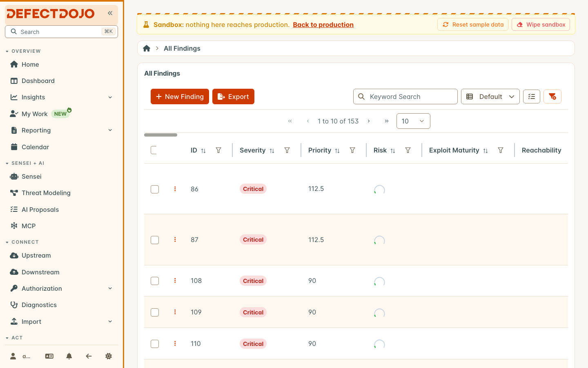The image size is (588, 368).
Task: Open the Risk column filter funnel
Action: (408, 150)
